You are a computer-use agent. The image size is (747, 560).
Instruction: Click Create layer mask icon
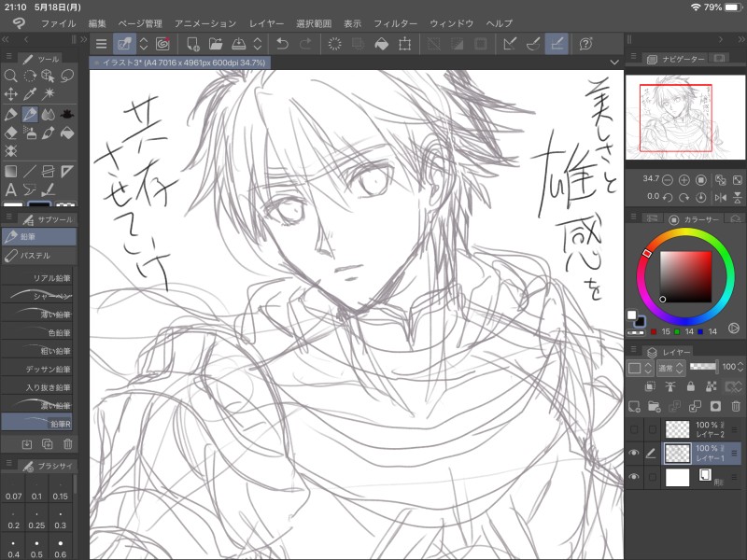tap(715, 406)
